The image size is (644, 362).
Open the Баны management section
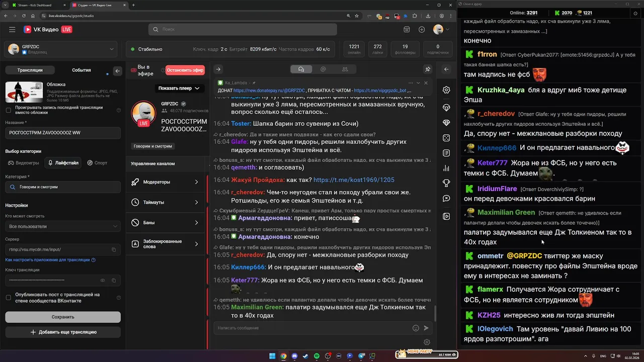click(166, 222)
